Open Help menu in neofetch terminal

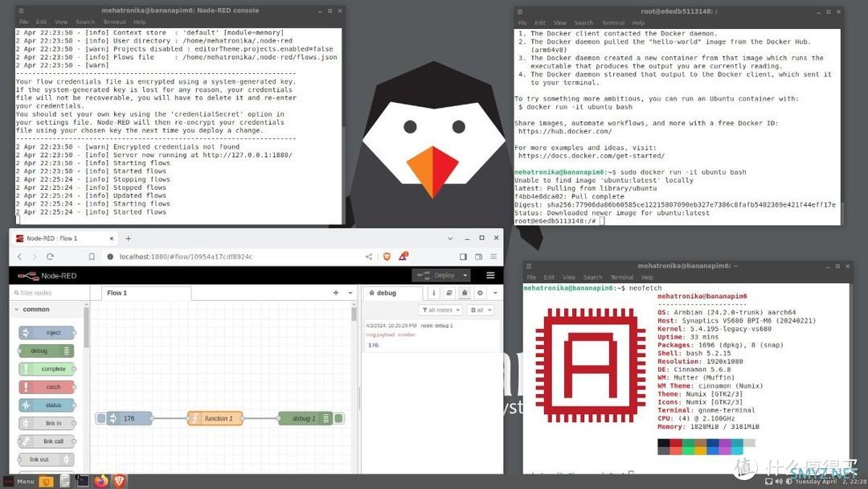point(647,277)
